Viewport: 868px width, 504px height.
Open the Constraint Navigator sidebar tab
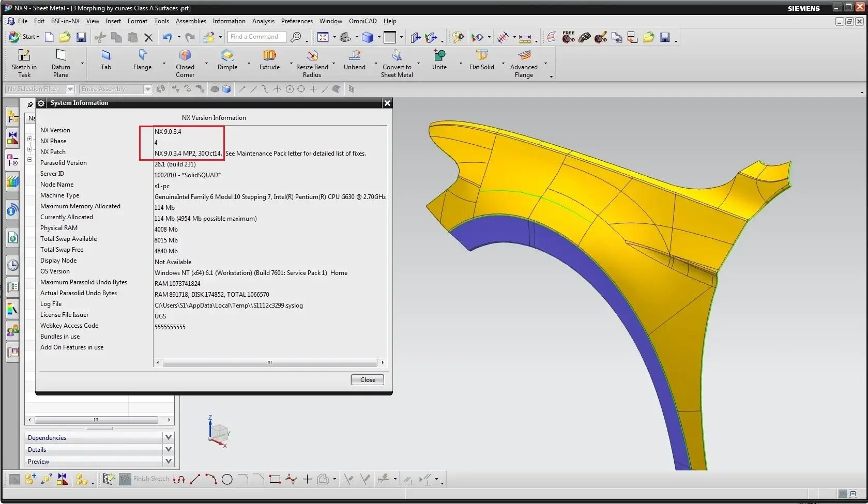tap(13, 138)
